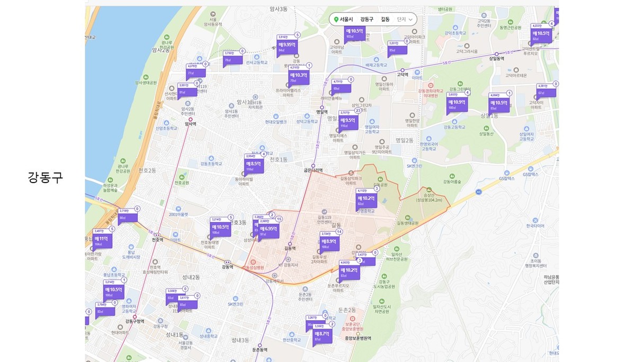This screenshot has width=644, height=362.
Task: Select the 매 9.95억 price marker
Action: point(287,46)
